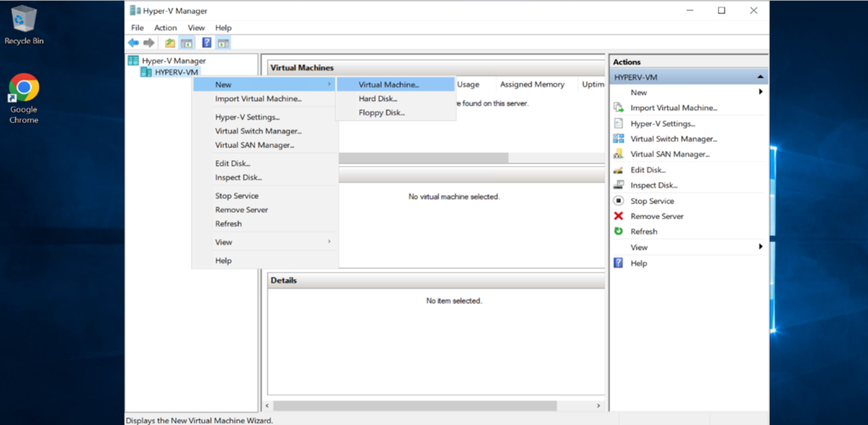Collapse the HYPERV-VM section in Actions pane
The height and width of the screenshot is (425, 868).
(760, 77)
